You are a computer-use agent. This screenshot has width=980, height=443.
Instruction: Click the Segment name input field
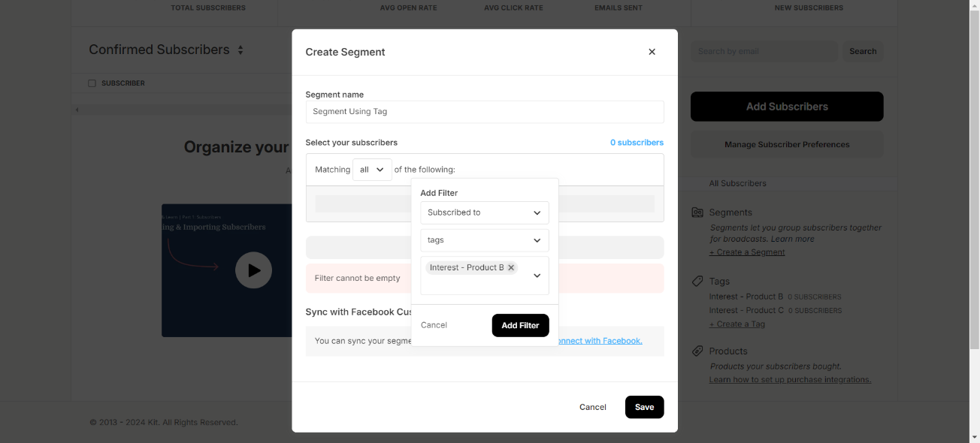pos(484,112)
